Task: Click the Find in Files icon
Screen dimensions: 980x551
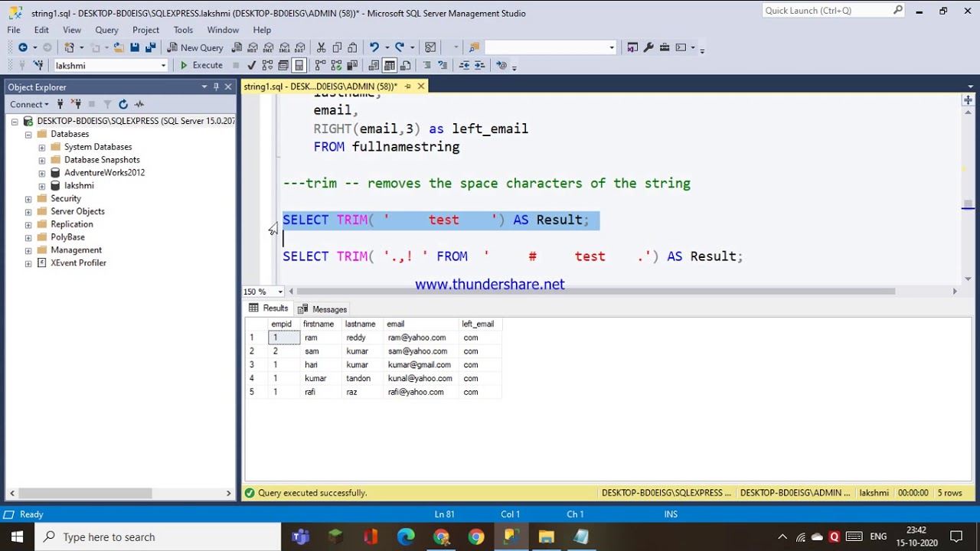Action: [x=474, y=47]
